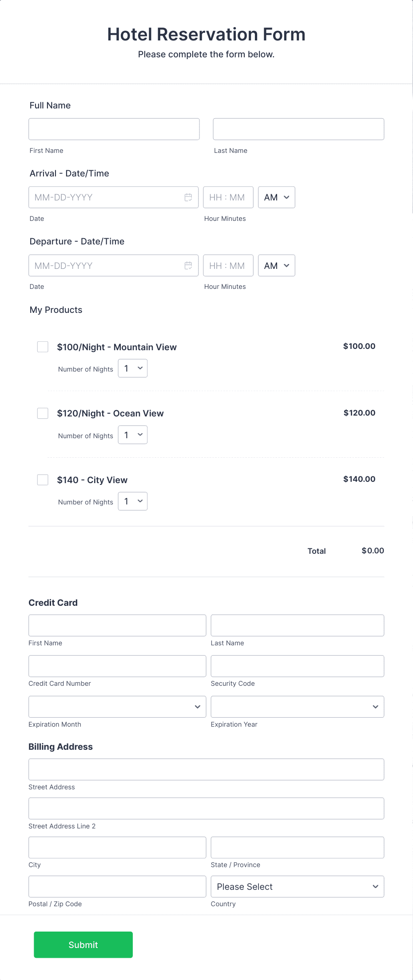The image size is (413, 980).
Task: Open the Expiration Month dropdown
Action: coord(117,707)
